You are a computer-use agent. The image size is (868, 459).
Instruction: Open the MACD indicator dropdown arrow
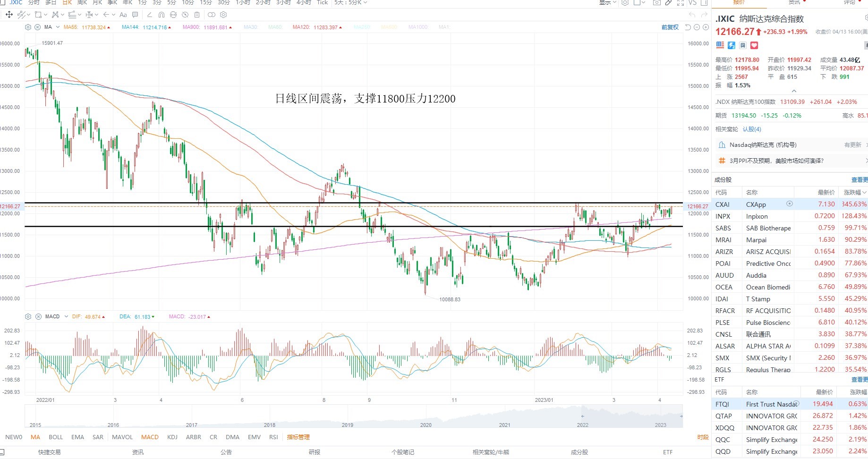point(66,316)
